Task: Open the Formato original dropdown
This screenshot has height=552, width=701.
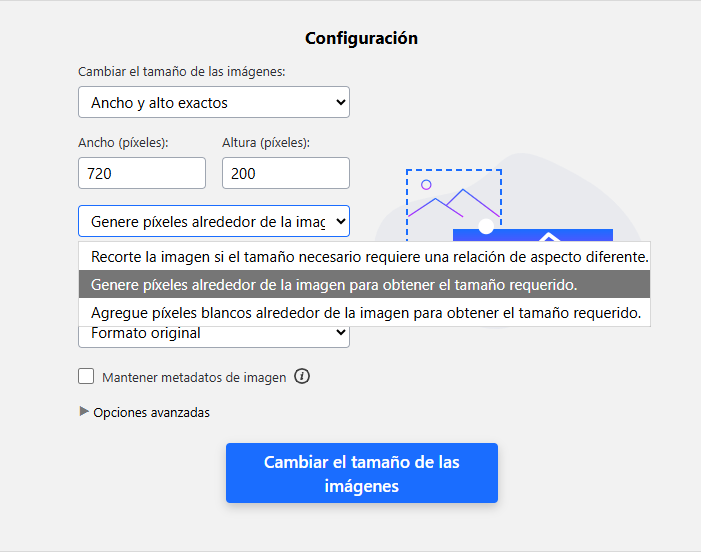Action: click(x=214, y=332)
